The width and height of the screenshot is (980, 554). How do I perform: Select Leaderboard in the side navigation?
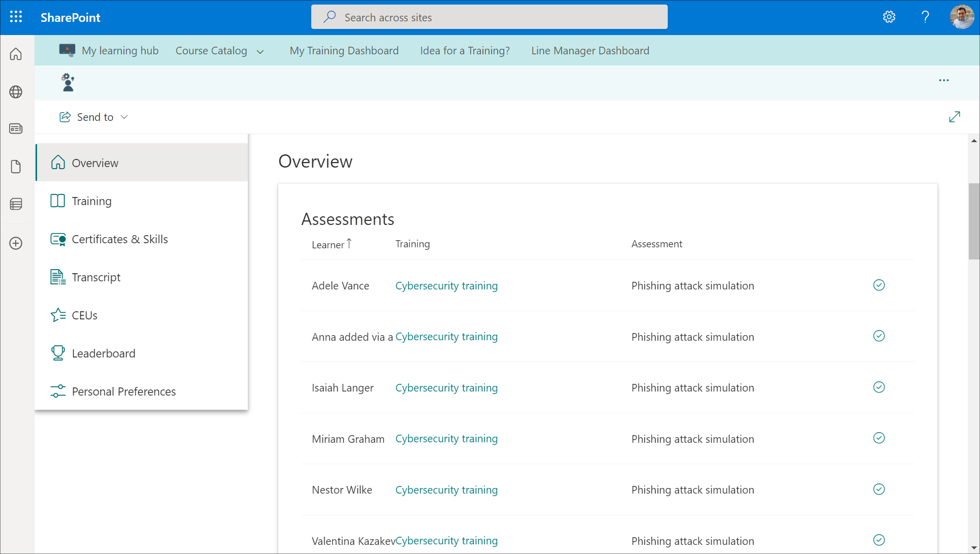coord(104,353)
